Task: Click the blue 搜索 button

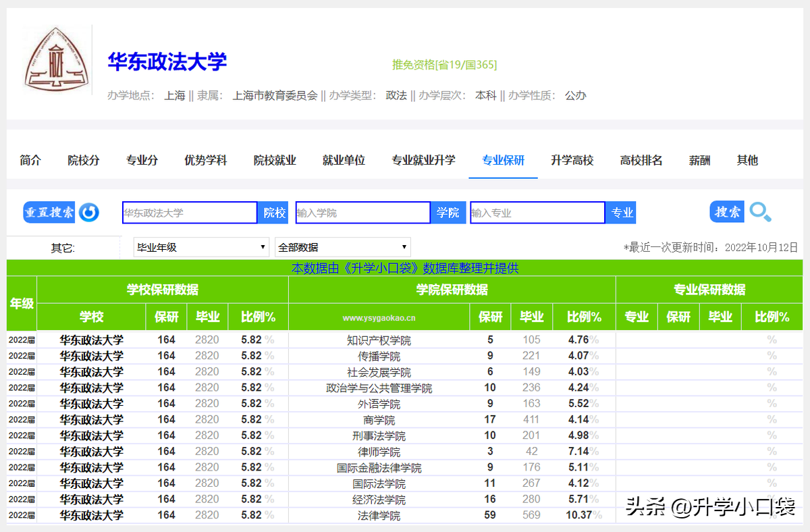Action: pos(728,212)
